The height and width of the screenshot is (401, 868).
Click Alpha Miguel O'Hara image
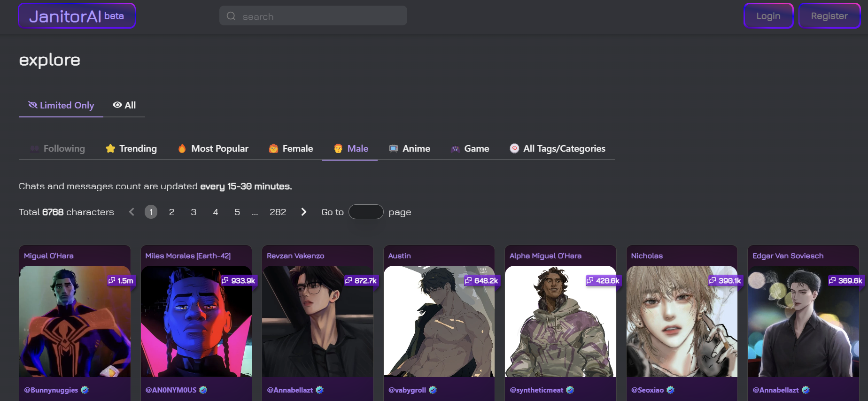click(560, 322)
